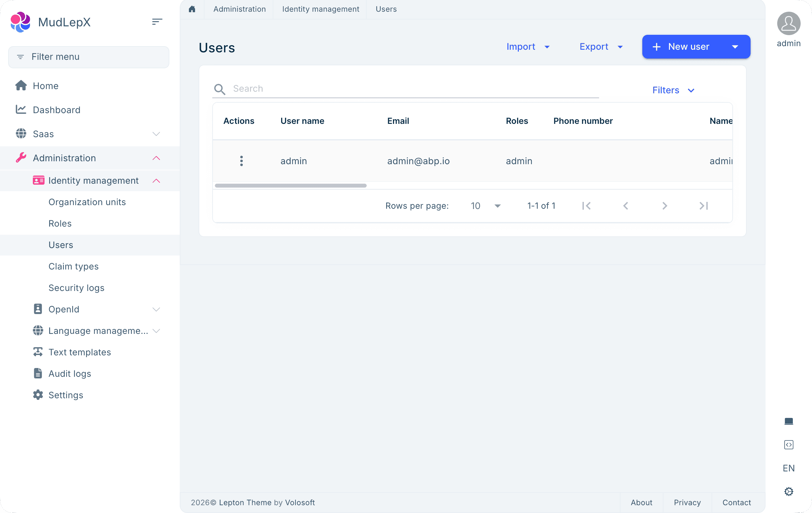
Task: Click the Language management globe icon
Action: pyautogui.click(x=38, y=331)
